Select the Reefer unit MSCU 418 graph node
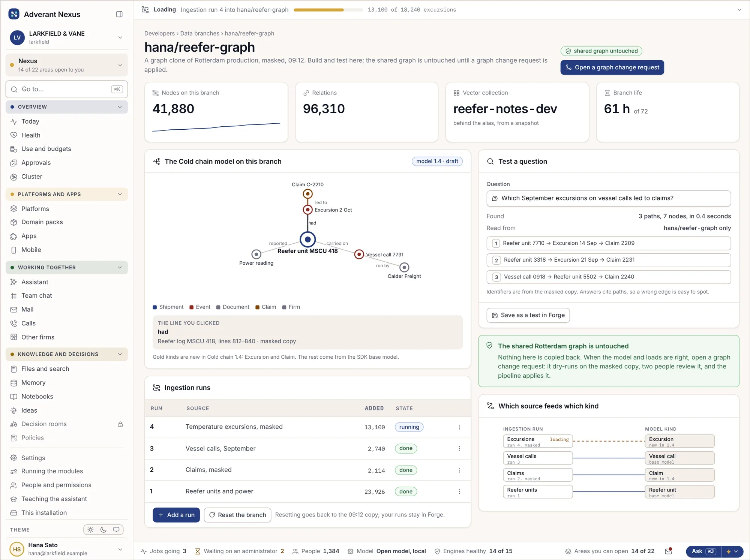Viewport: 750px width, 560px height. [307, 239]
